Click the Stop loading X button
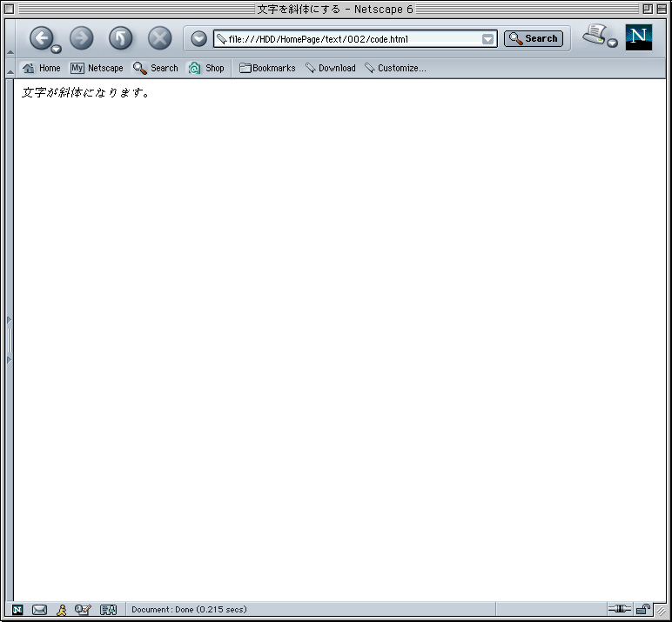The height and width of the screenshot is (622, 672). pyautogui.click(x=159, y=38)
